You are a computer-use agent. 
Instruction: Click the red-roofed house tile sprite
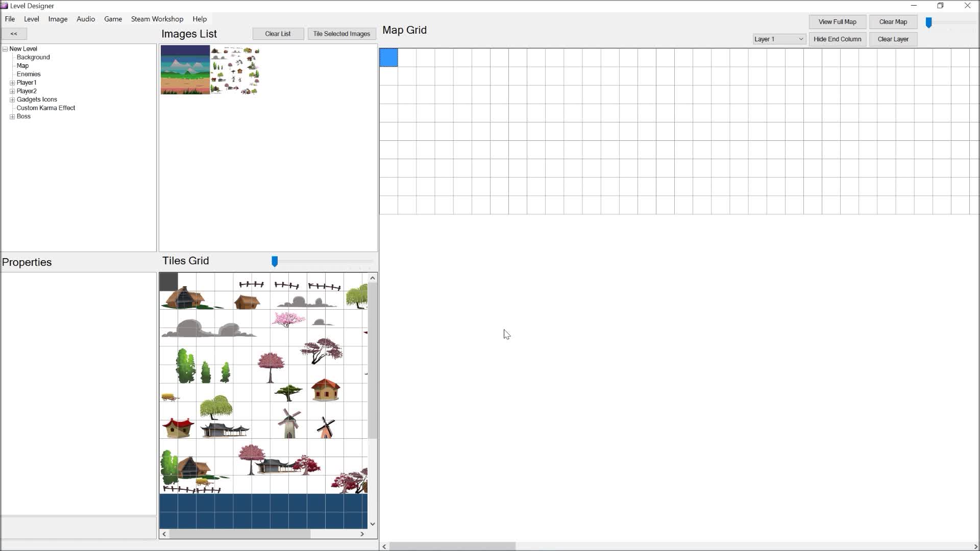[x=325, y=391]
